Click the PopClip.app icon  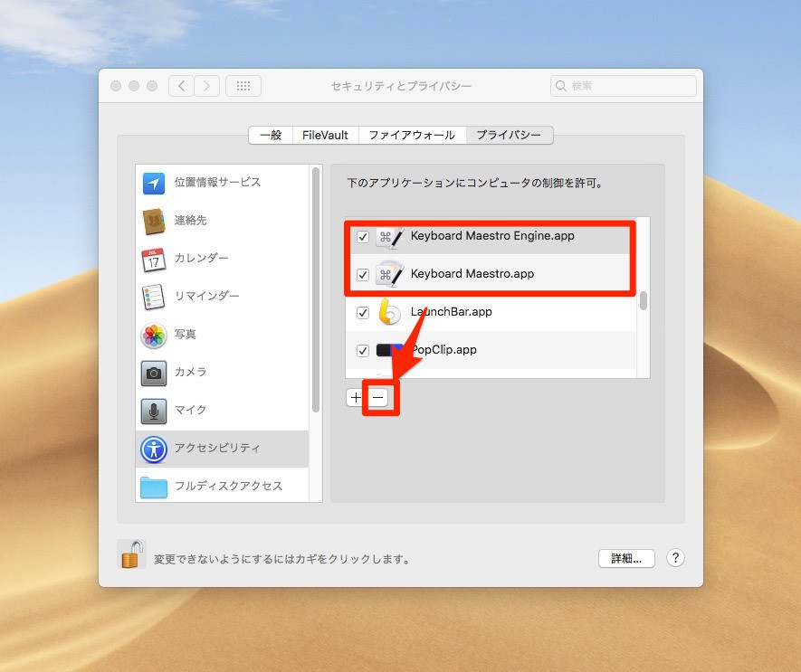tap(389, 350)
